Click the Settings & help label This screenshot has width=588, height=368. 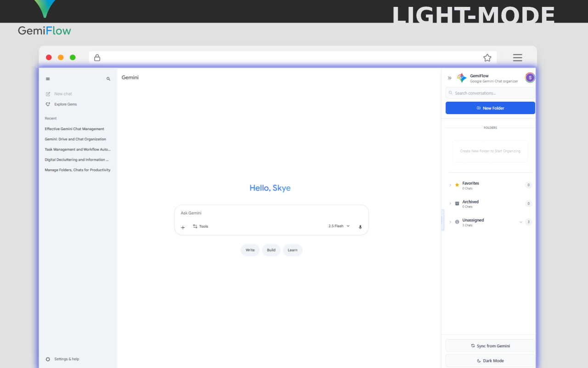[x=67, y=359]
